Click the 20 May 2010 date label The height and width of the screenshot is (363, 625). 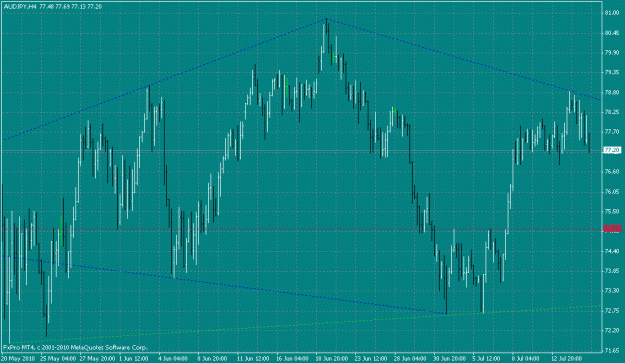pyautogui.click(x=18, y=358)
